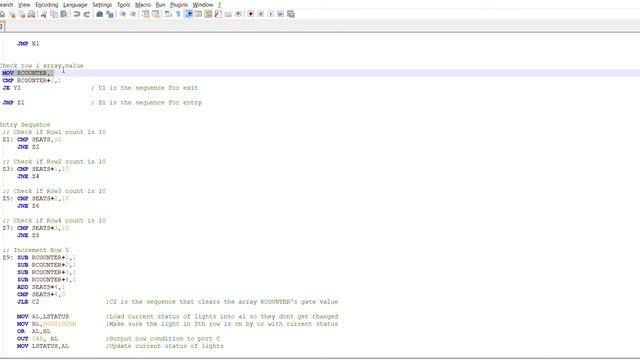Click Run Macro Multiple Times icon

(280, 14)
